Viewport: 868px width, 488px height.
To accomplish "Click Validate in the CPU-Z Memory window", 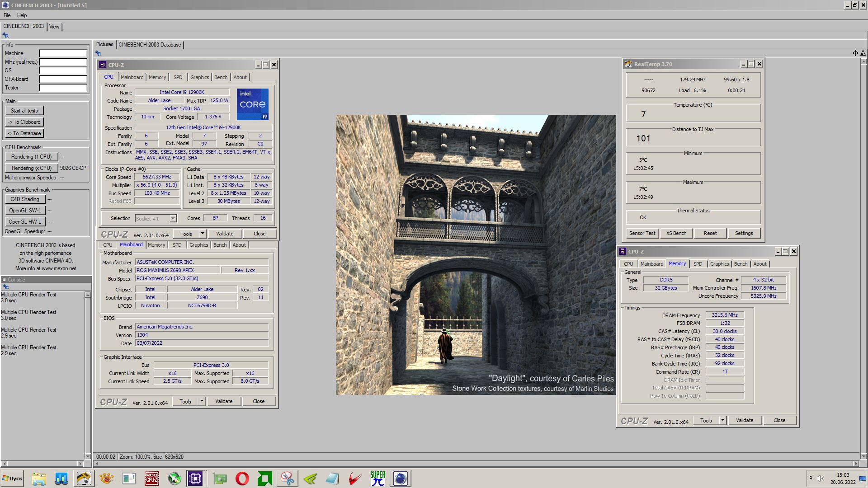I will click(x=745, y=420).
